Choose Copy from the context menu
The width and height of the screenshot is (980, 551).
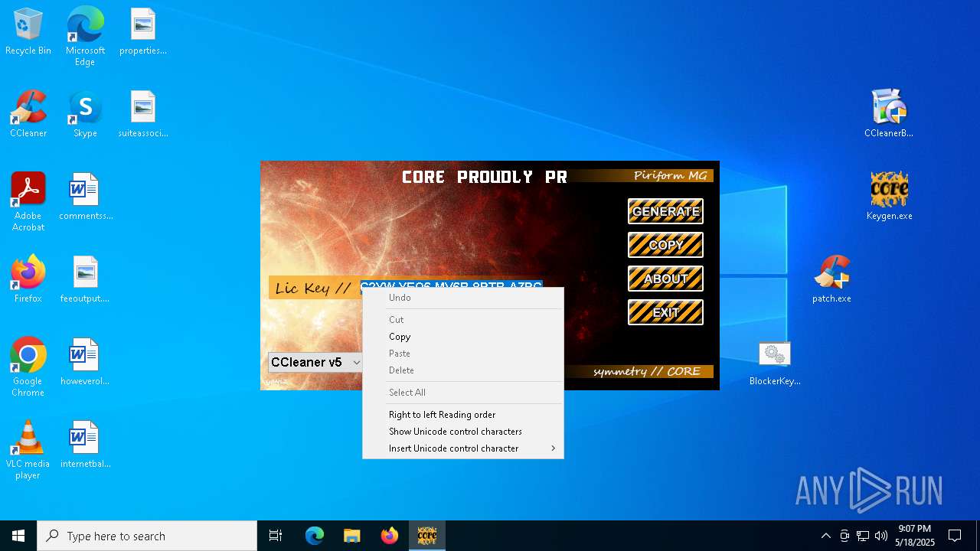point(463,337)
